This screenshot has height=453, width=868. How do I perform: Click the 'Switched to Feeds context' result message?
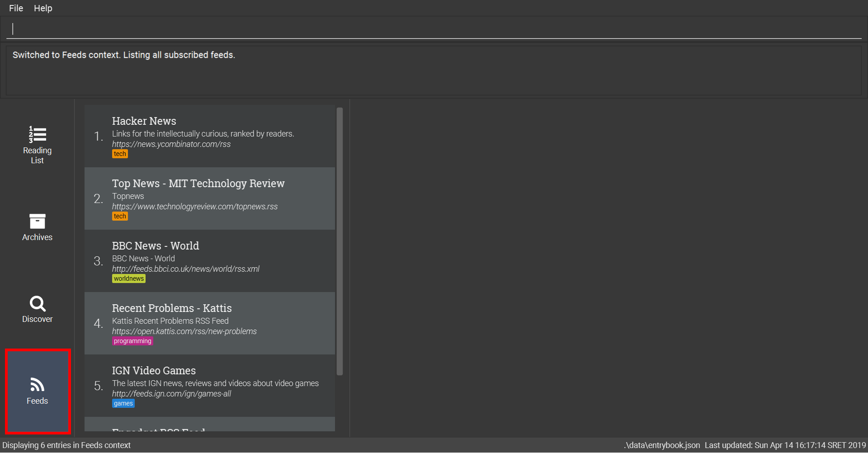(x=124, y=55)
